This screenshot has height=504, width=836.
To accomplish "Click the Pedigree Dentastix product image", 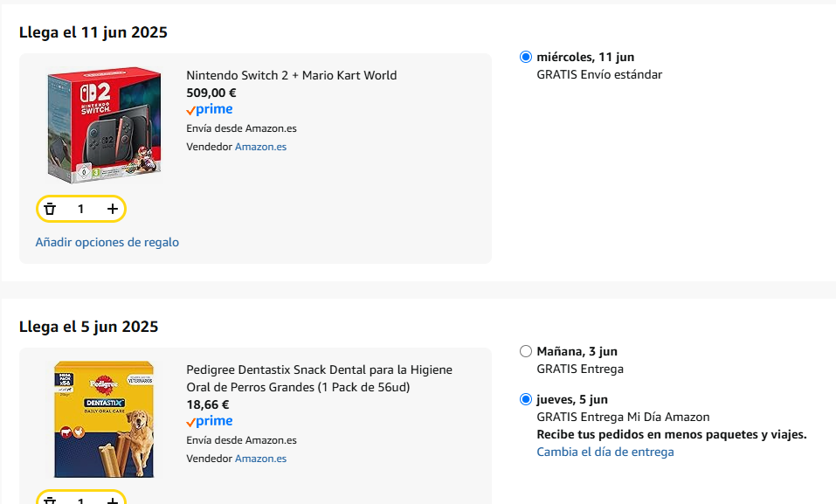I will (104, 419).
